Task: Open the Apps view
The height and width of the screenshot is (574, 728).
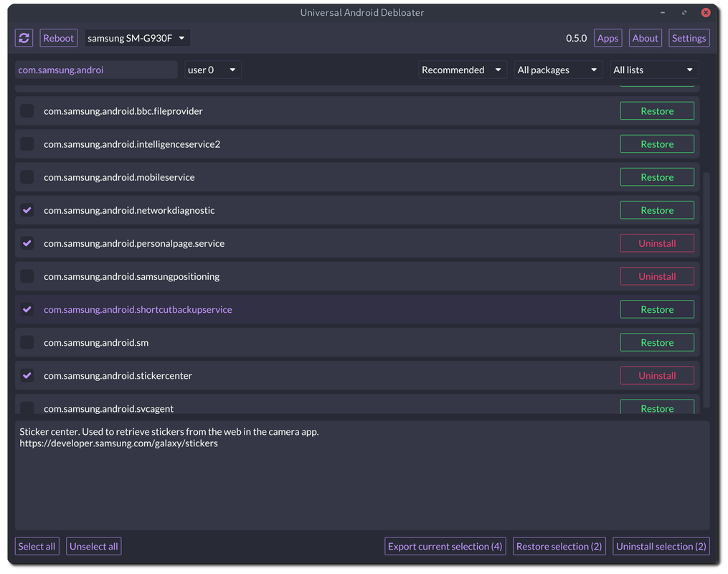Action: [x=608, y=38]
